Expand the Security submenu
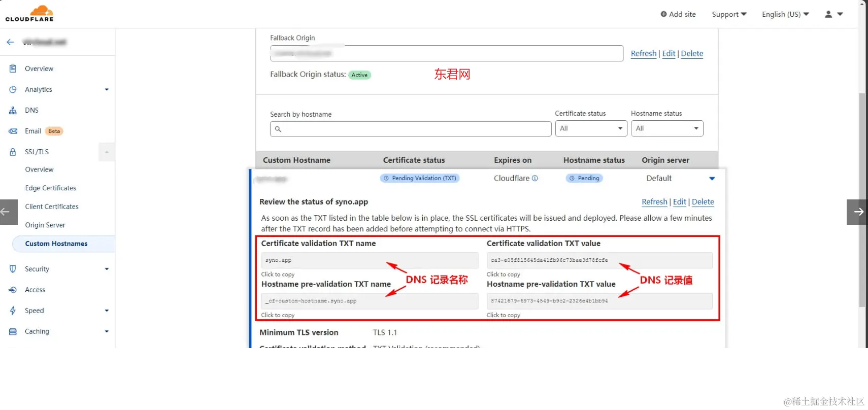The image size is (868, 410). pos(107,269)
